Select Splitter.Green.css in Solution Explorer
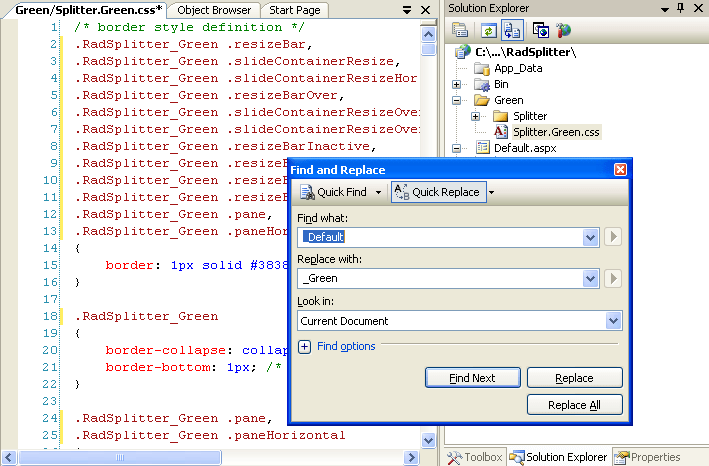 coord(556,132)
